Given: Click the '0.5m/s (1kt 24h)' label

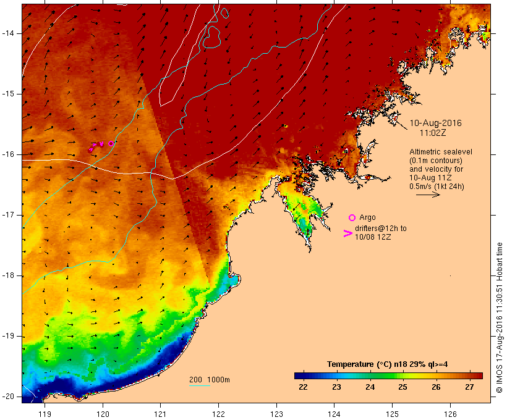Looking at the screenshot, I should tap(437, 187).
